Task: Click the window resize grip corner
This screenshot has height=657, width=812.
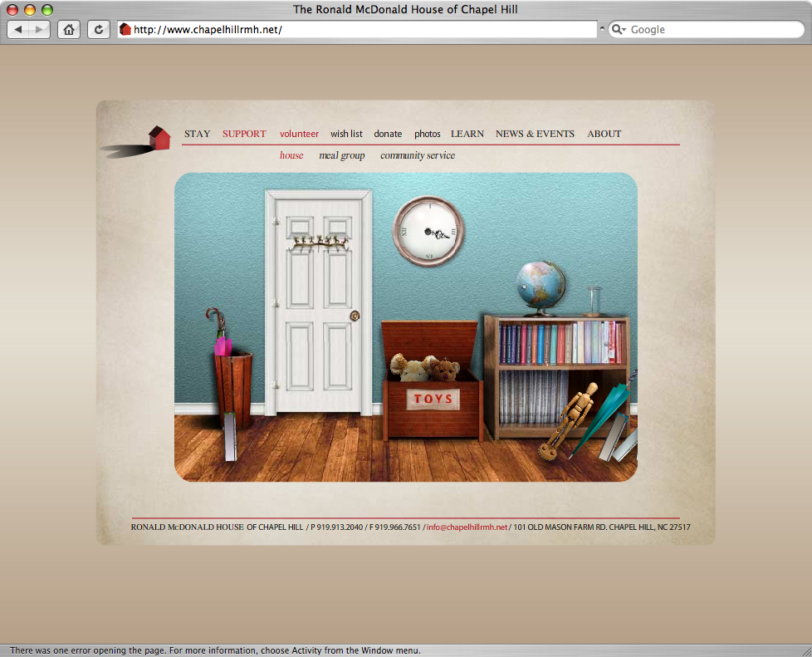Action: [806, 651]
